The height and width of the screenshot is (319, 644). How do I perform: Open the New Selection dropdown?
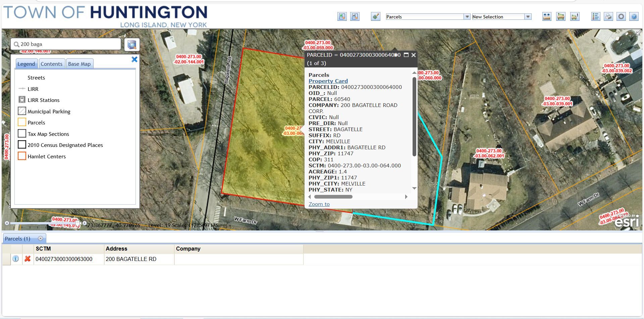point(528,17)
